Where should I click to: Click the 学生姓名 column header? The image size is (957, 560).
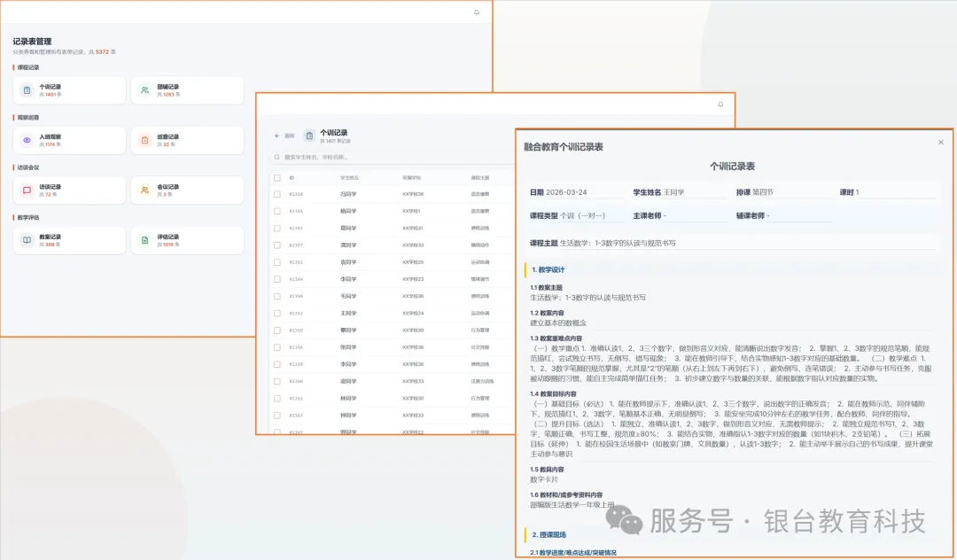point(349,178)
